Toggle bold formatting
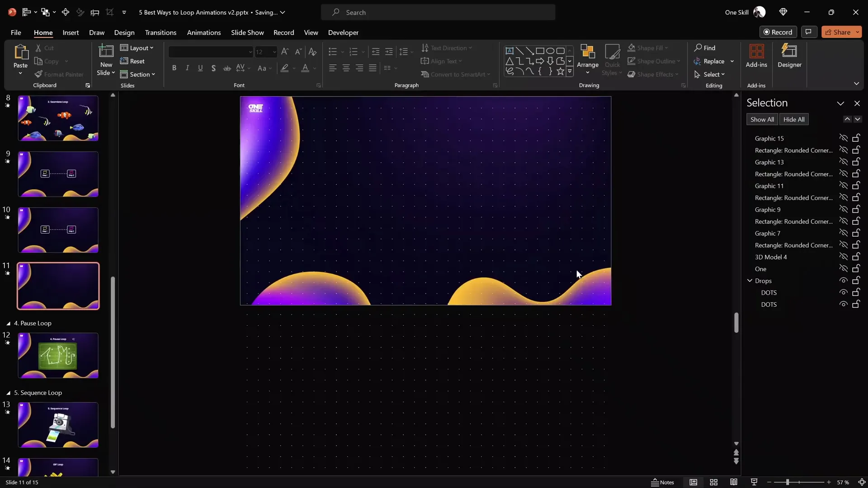The width and height of the screenshot is (868, 488). (174, 68)
